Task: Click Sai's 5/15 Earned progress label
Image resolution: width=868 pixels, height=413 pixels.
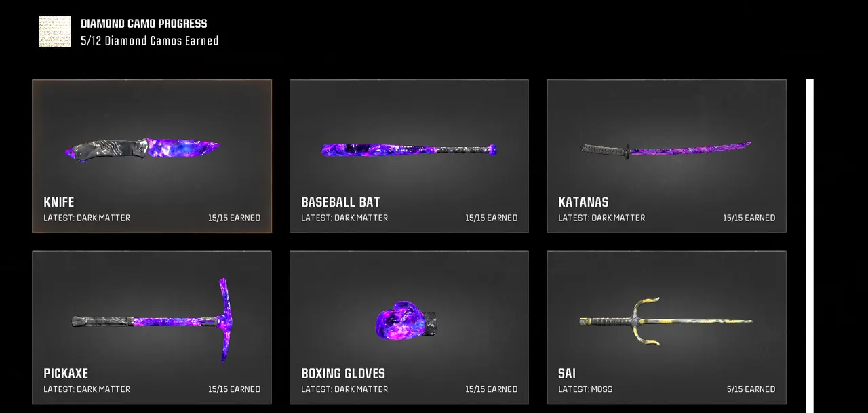Action: (751, 389)
